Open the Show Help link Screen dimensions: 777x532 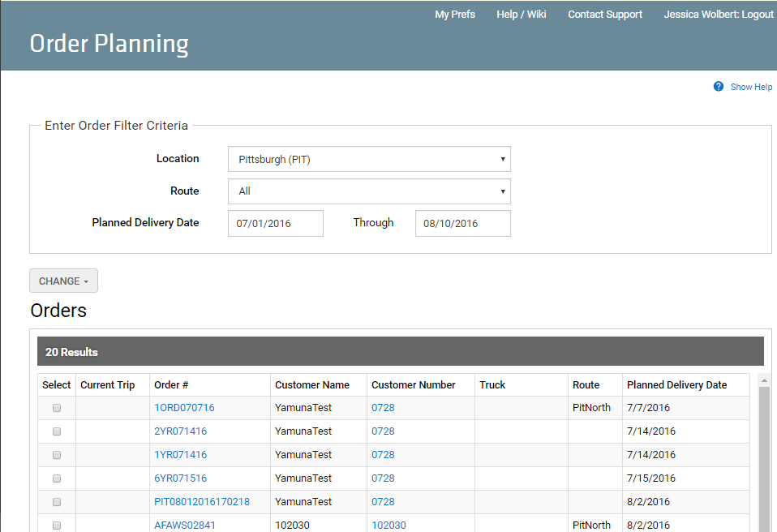[751, 87]
